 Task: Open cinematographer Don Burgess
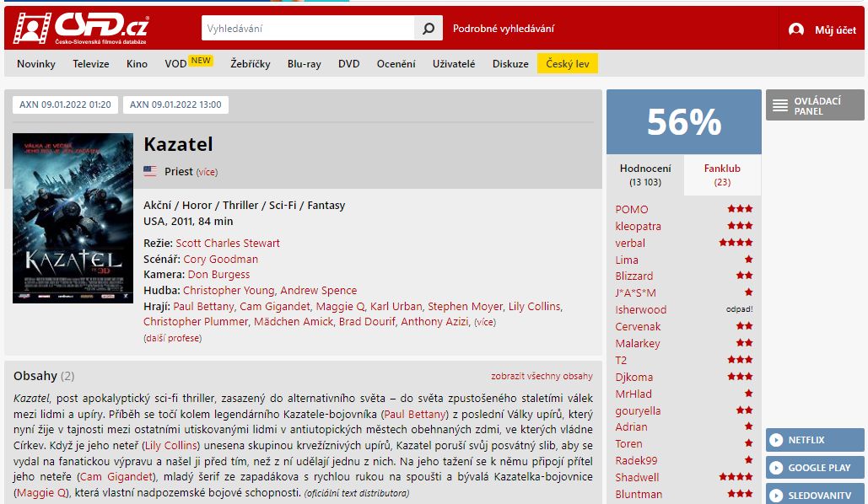pos(218,275)
